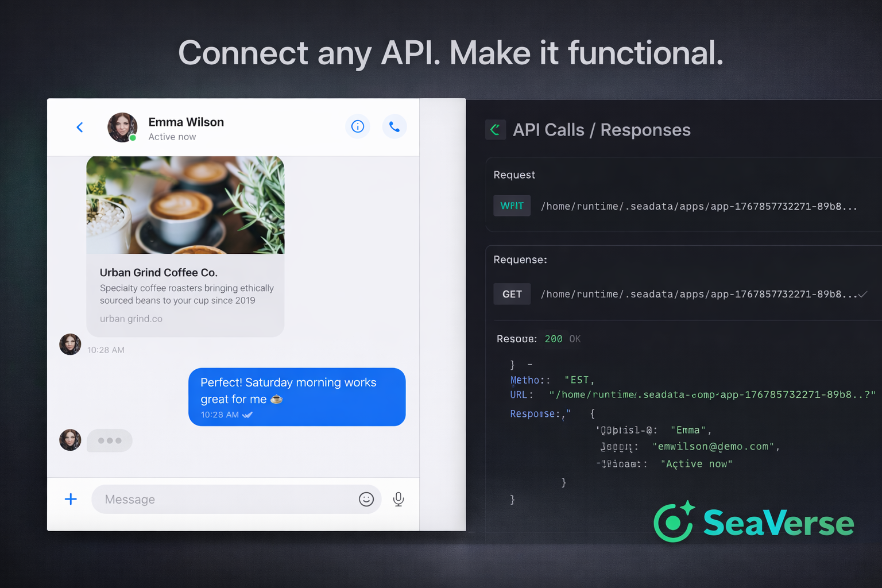Click the SeaVerse logo icon

pos(674,521)
